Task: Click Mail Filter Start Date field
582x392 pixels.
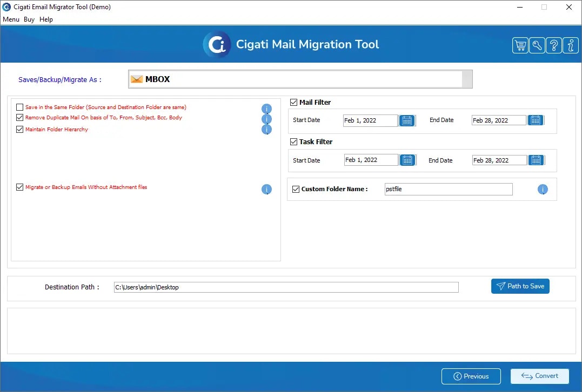Action: [370, 120]
